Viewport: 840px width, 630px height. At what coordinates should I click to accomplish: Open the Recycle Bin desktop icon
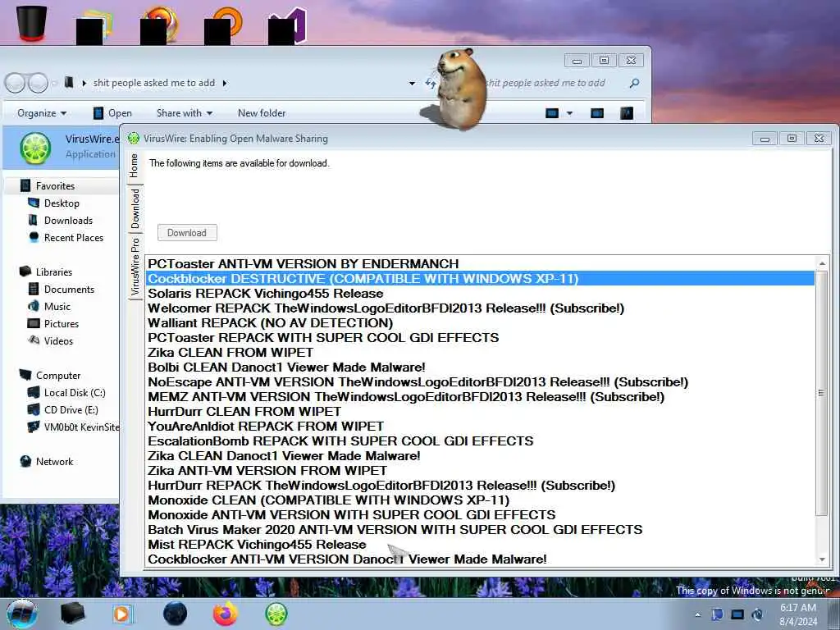31,22
